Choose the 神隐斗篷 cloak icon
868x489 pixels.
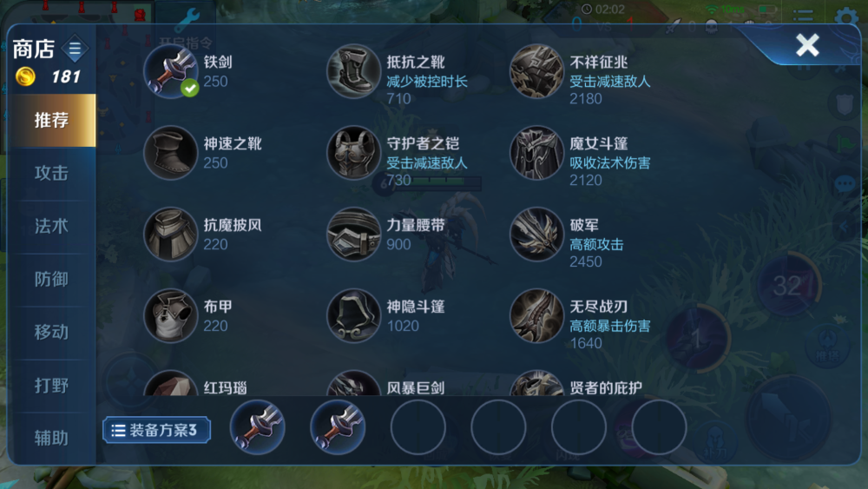click(x=353, y=315)
